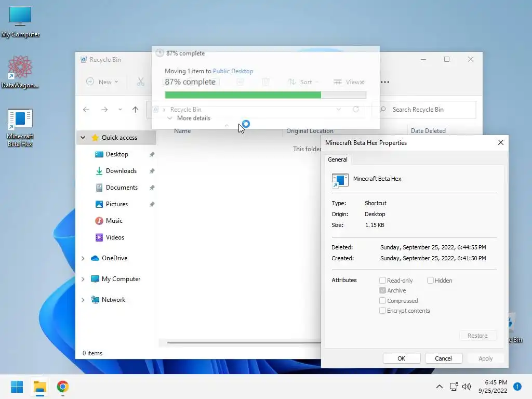Viewport: 532px width, 399px height.
Task: Select Desktop in Quick access
Action: pos(117,154)
